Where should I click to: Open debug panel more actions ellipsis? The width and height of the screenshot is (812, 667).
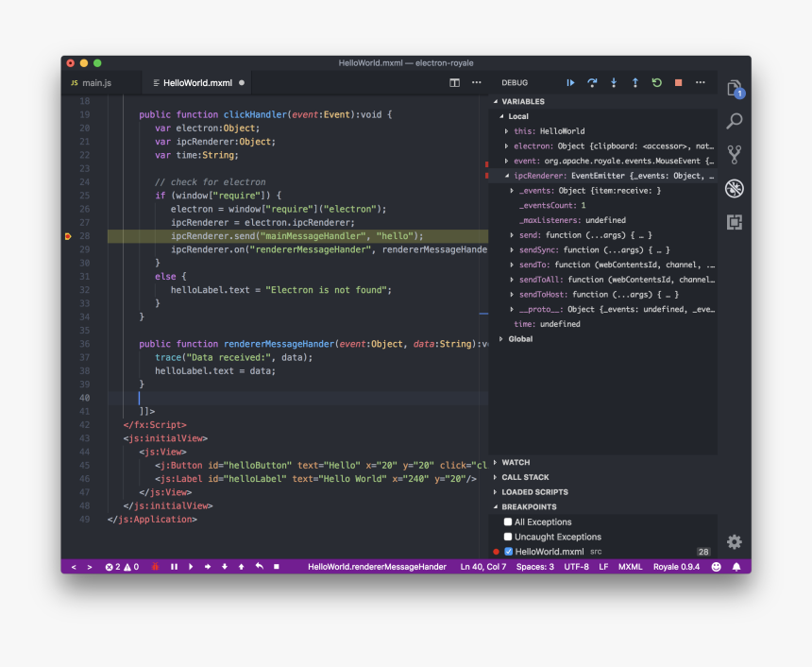tap(701, 82)
